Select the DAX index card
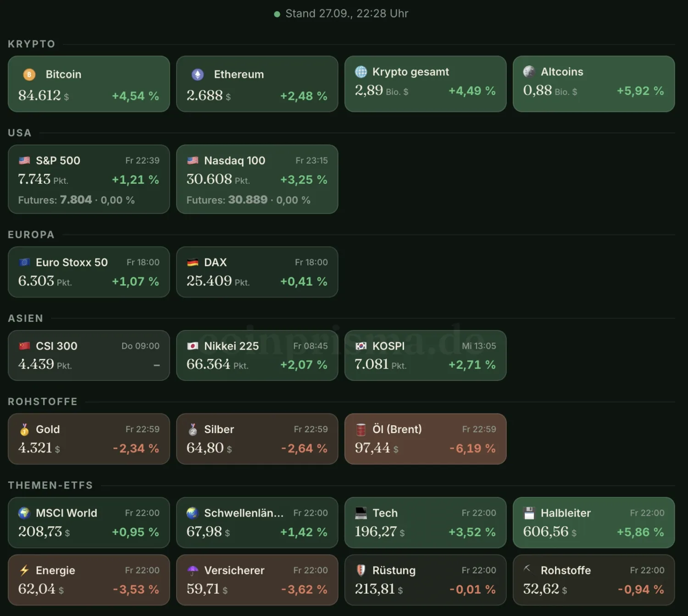This screenshot has height=616, width=688. pyautogui.click(x=257, y=272)
